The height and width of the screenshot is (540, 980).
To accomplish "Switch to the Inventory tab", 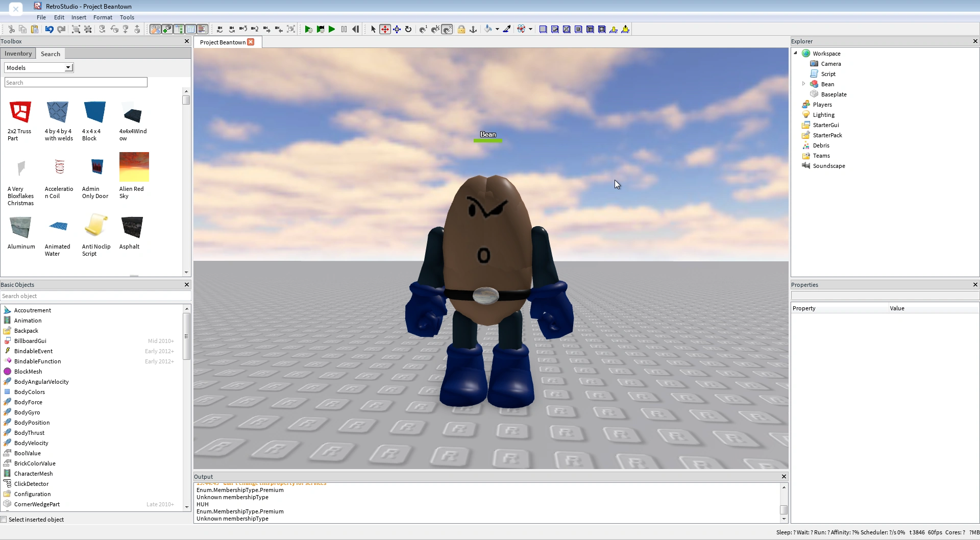I will 18,54.
